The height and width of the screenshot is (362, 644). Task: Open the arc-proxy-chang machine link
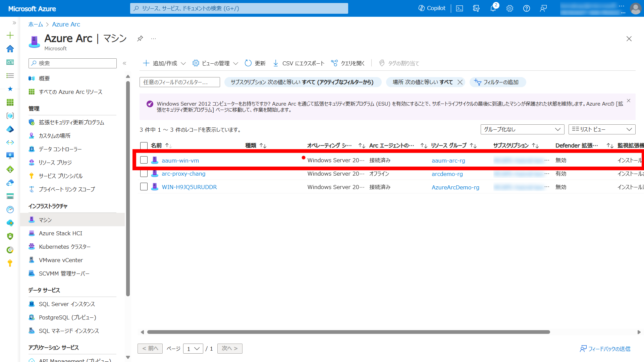[x=183, y=174]
